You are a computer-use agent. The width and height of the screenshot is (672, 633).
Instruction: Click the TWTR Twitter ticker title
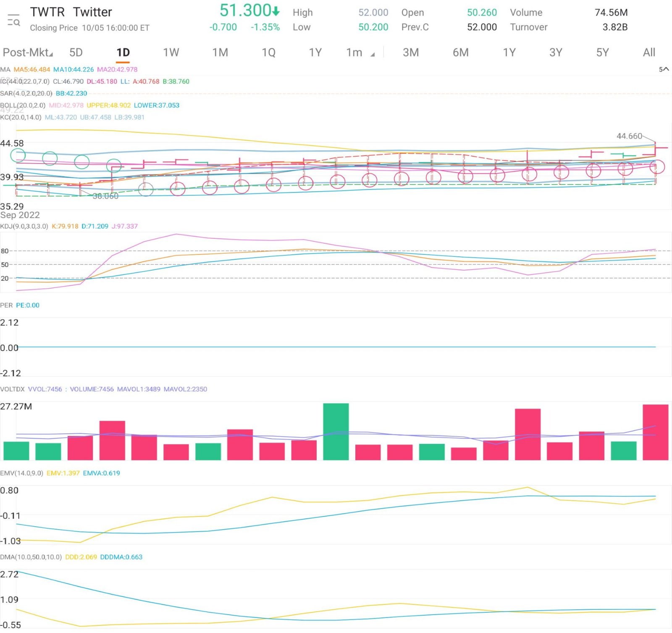coord(71,12)
